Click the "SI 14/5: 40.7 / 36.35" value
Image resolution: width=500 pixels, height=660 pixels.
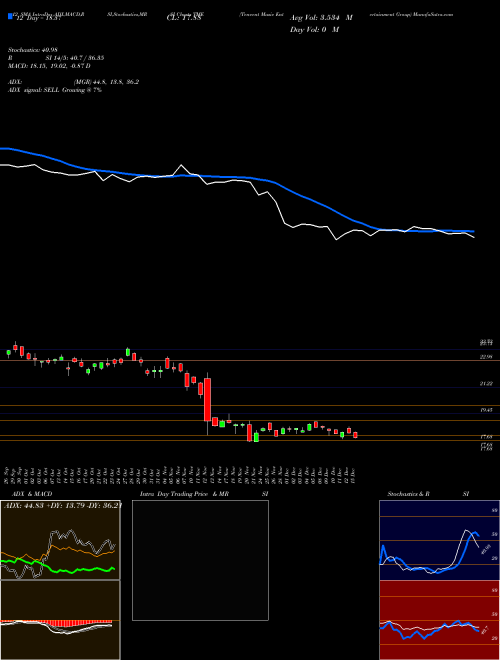coord(75,58)
